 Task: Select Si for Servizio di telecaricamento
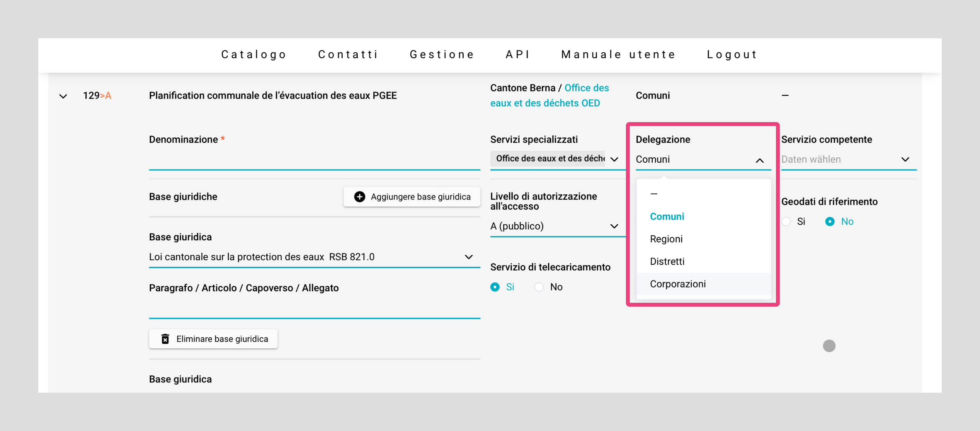pos(495,287)
